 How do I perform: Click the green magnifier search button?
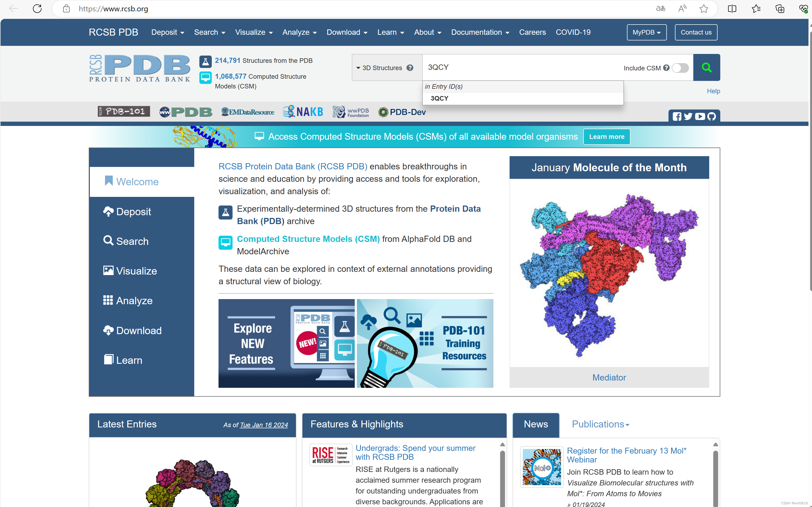pos(706,67)
